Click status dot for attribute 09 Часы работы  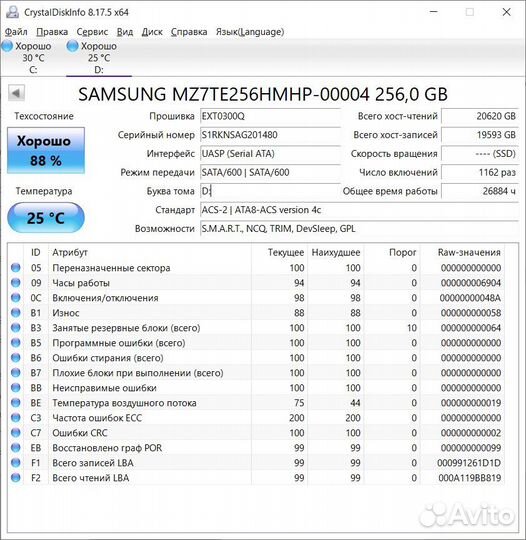click(16, 283)
